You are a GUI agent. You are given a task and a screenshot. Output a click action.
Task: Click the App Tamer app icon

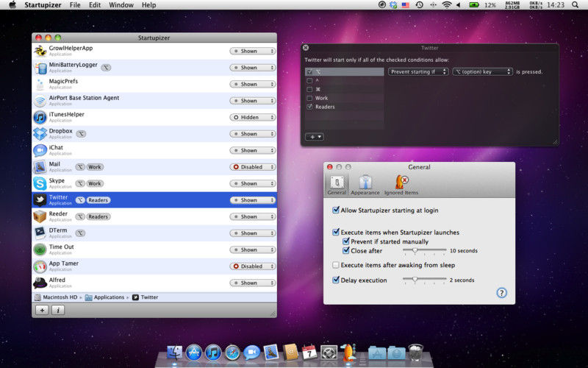pyautogui.click(x=40, y=266)
